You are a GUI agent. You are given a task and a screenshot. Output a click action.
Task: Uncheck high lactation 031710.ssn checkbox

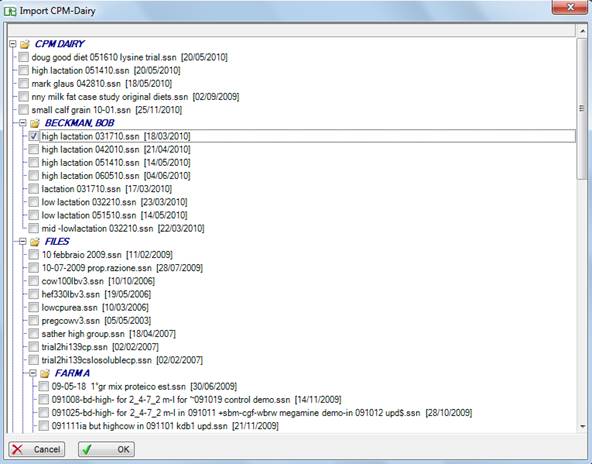click(x=34, y=136)
